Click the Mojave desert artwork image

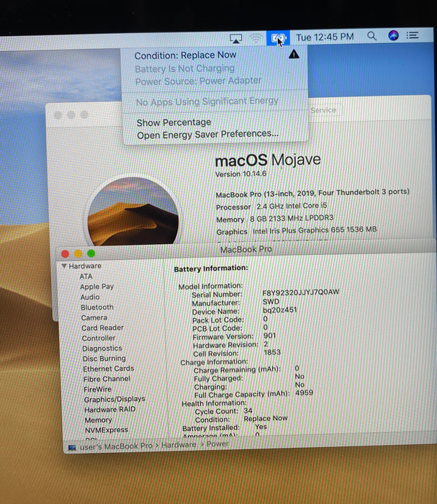pos(132,212)
